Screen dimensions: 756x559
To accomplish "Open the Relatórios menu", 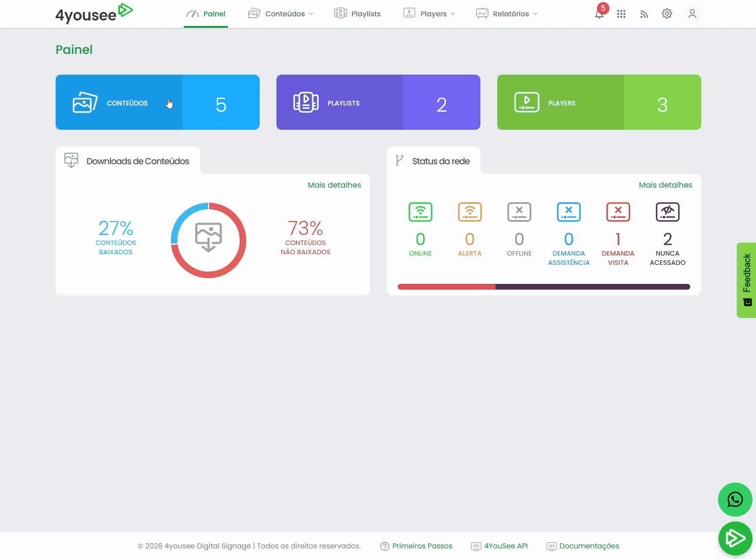I will 507,14.
